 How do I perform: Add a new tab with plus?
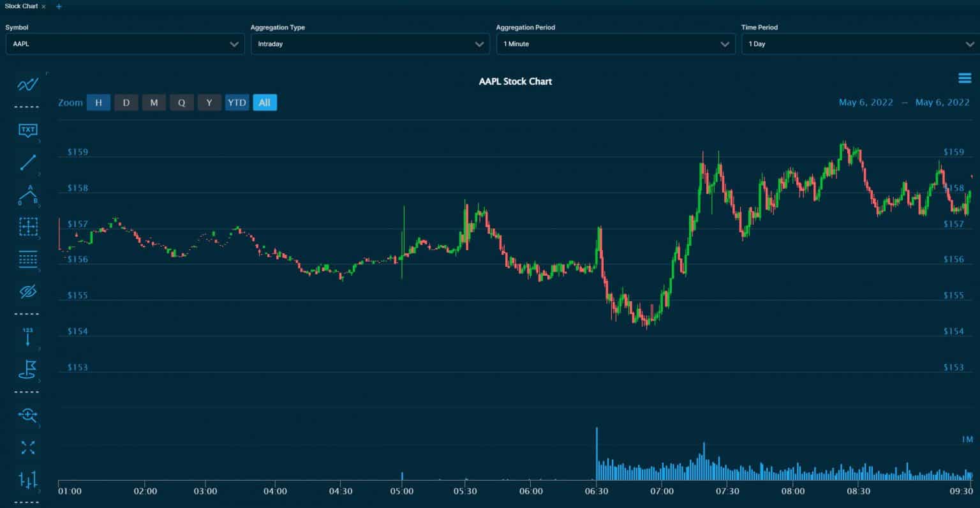59,6
